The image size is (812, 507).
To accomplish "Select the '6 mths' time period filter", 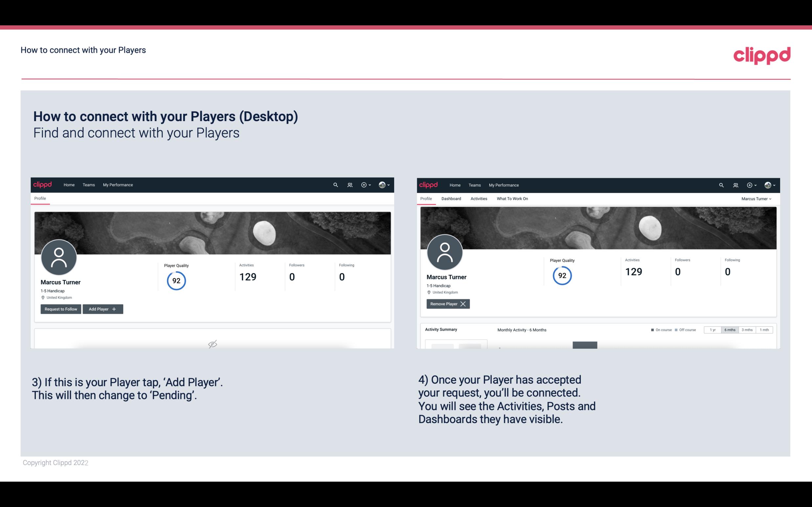I will tap(729, 329).
